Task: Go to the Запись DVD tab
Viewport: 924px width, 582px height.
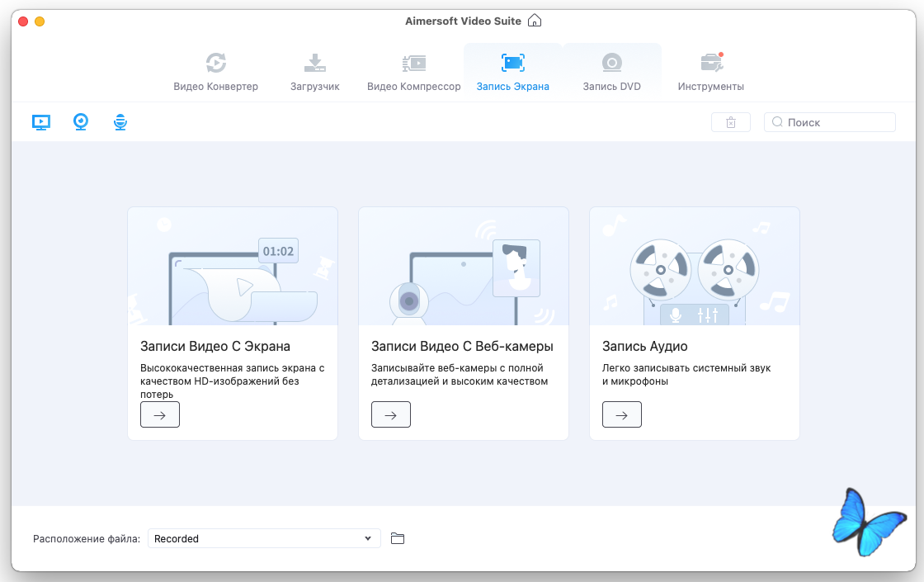Action: click(611, 72)
